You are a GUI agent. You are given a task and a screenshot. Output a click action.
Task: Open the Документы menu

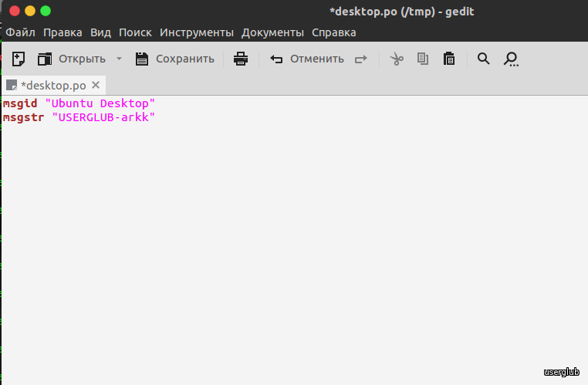tap(272, 33)
